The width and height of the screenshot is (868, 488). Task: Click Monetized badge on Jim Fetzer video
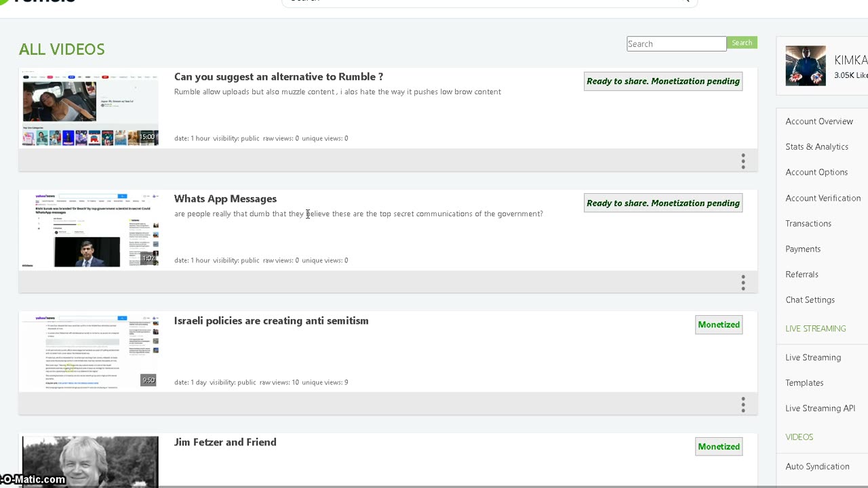pyautogui.click(x=719, y=447)
